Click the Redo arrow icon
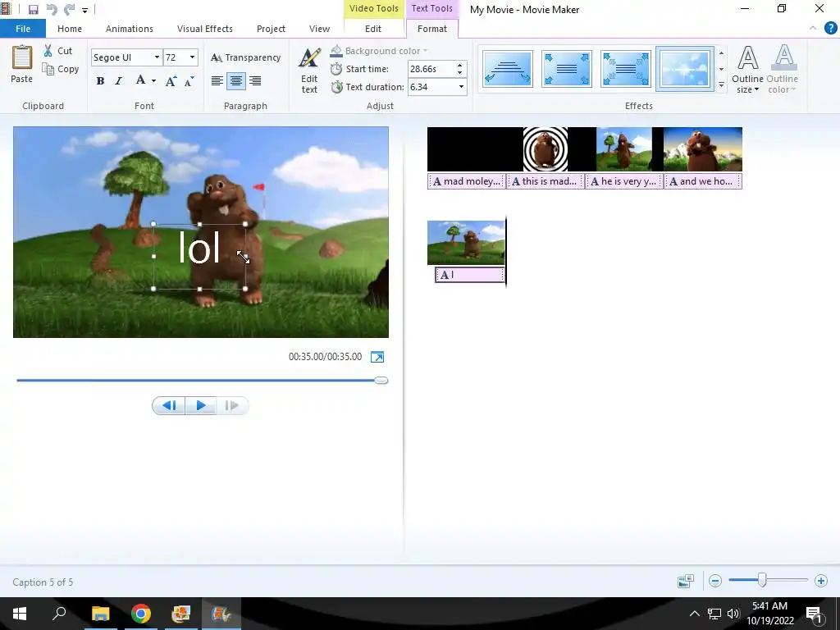The width and height of the screenshot is (840, 630). click(x=69, y=10)
